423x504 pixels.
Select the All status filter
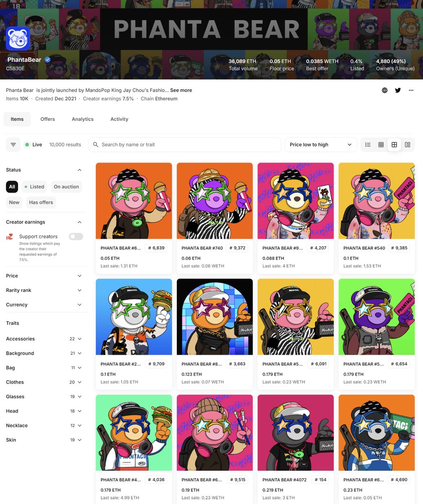tap(12, 187)
